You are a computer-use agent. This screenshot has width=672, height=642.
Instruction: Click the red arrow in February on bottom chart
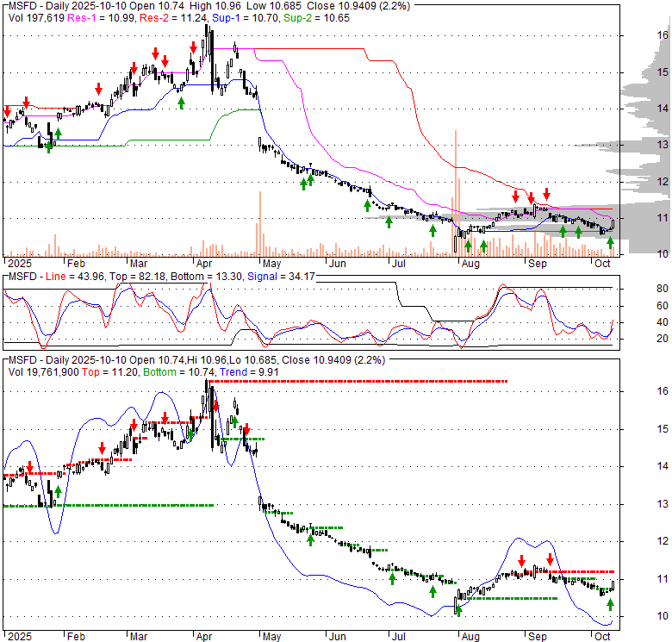(103, 448)
